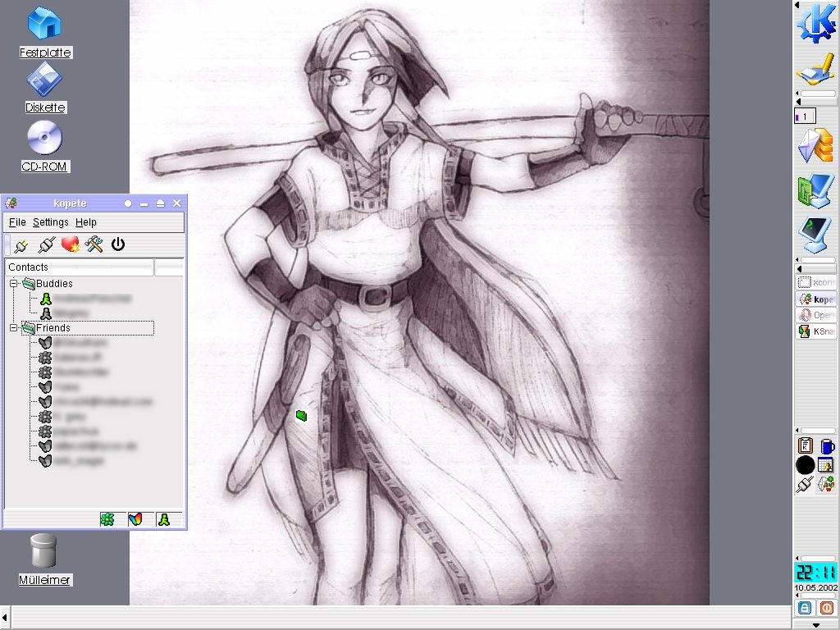Click the MSN butterfly status bar icon
Viewport: 840px width, 630px height.
coord(135,519)
